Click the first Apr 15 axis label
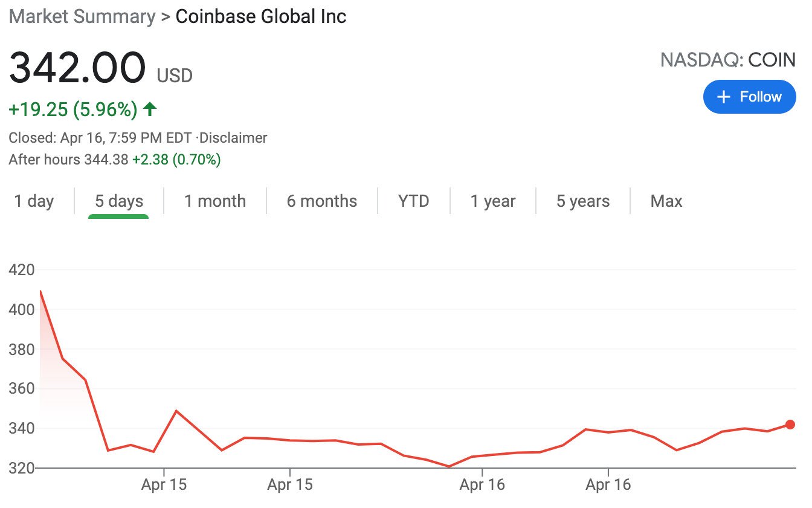Screen dimensions: 812x508 164,484
